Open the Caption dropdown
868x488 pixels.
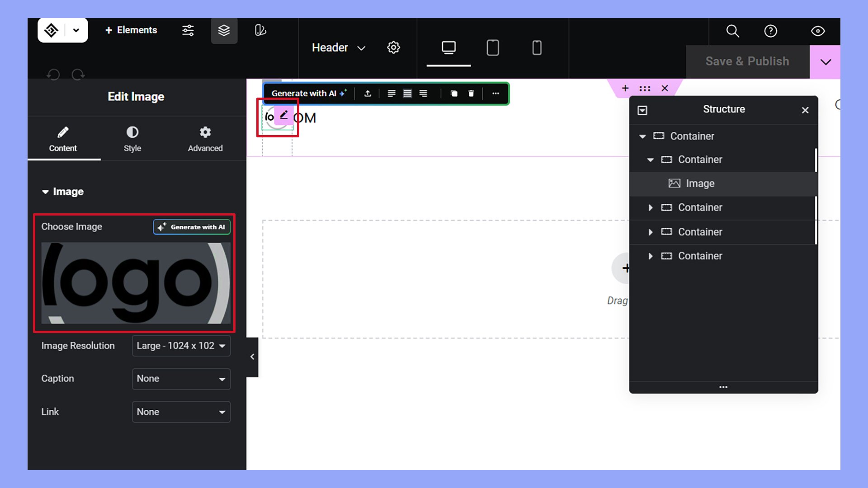(181, 379)
